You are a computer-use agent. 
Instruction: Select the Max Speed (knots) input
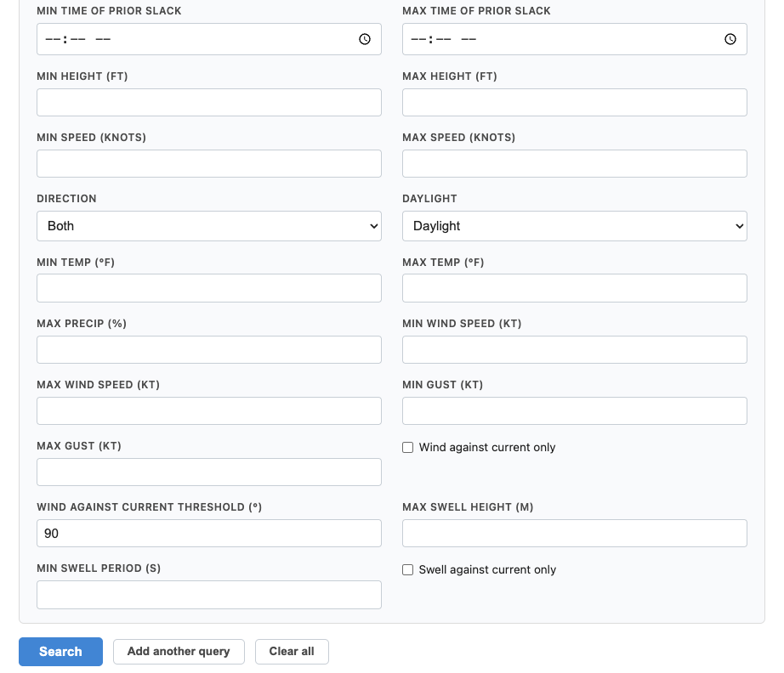(x=574, y=163)
